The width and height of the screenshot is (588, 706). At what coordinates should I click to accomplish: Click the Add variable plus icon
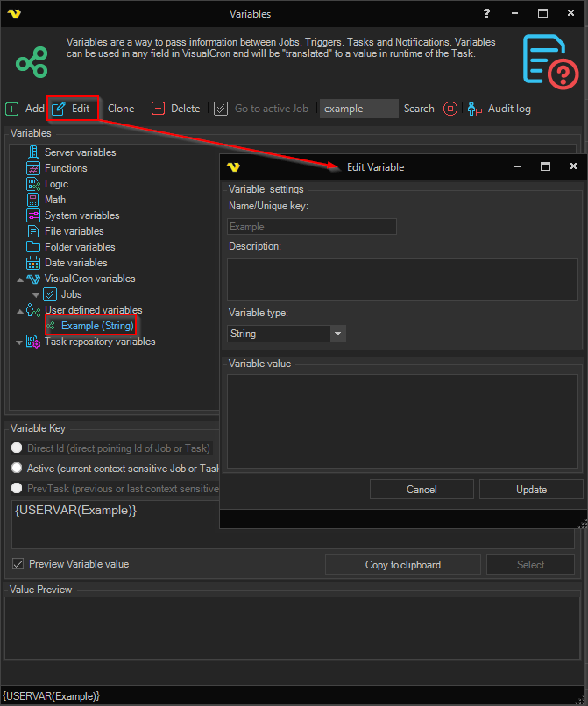[11, 109]
